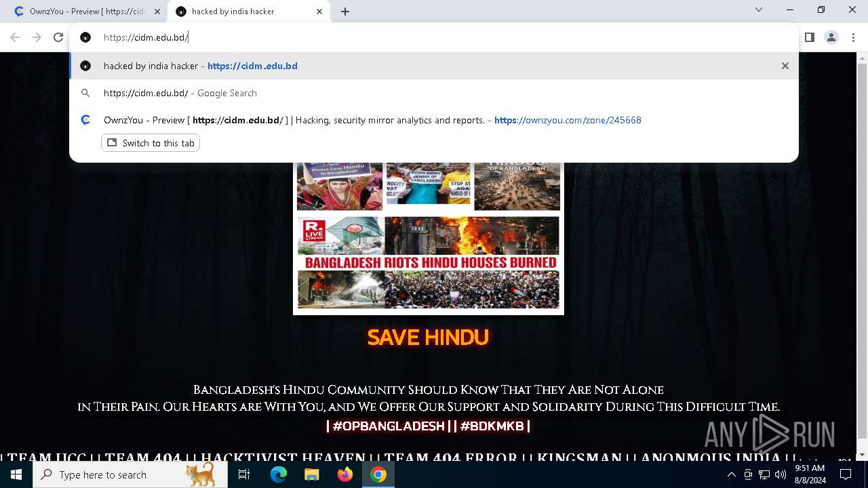Reload the current page

(58, 37)
